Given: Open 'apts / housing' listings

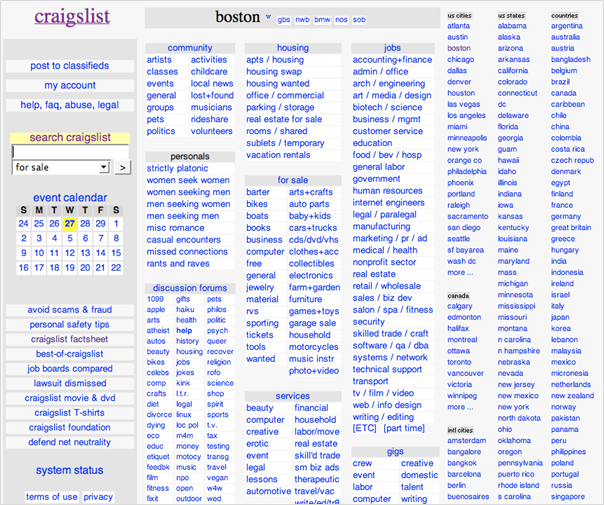Looking at the screenshot, I should pyautogui.click(x=275, y=60).
